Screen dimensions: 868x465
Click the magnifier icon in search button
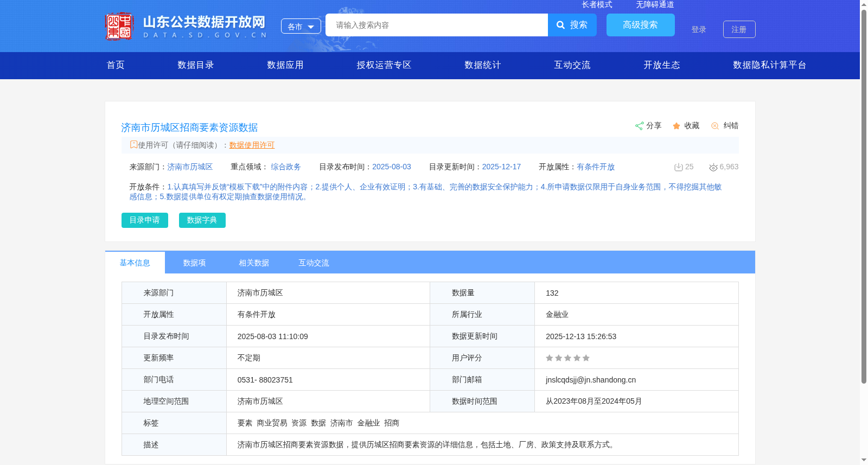(561, 25)
